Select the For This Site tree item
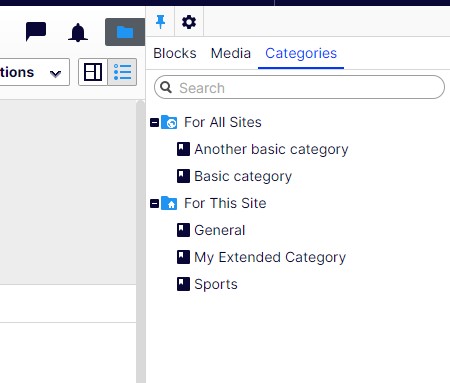Screen dimensions: 450x383 click(x=225, y=203)
